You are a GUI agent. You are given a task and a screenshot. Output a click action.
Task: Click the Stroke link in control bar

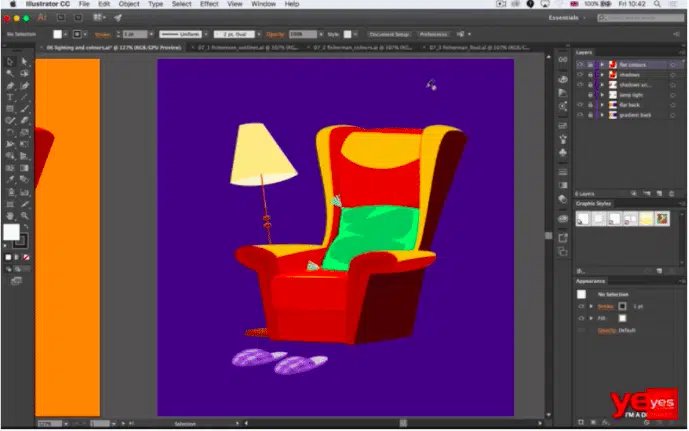pyautogui.click(x=102, y=35)
